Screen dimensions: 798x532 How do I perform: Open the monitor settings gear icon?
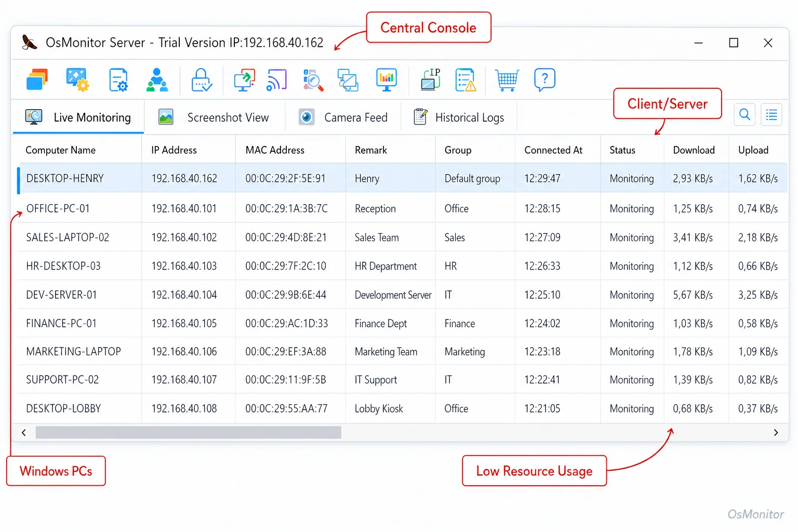point(77,80)
